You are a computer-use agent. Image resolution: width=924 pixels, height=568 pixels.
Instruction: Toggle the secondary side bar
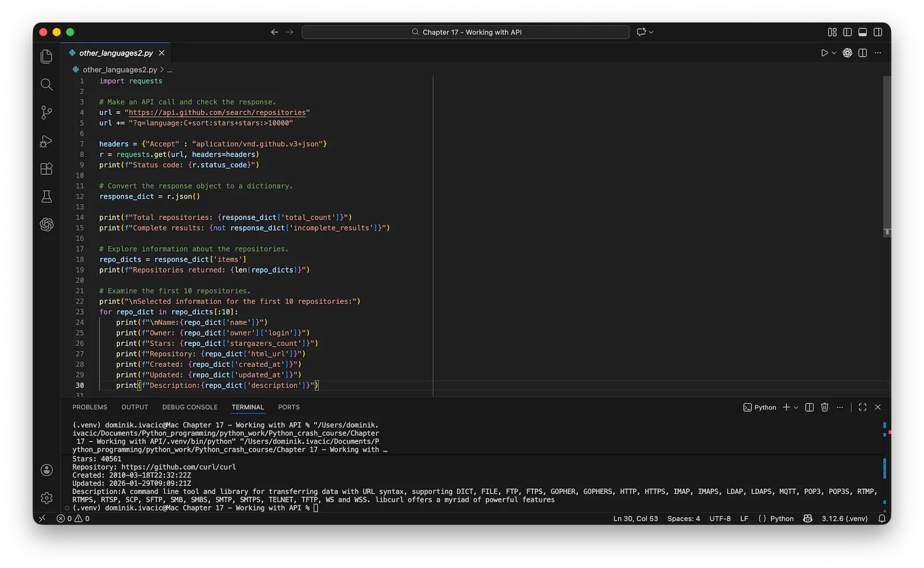(878, 32)
